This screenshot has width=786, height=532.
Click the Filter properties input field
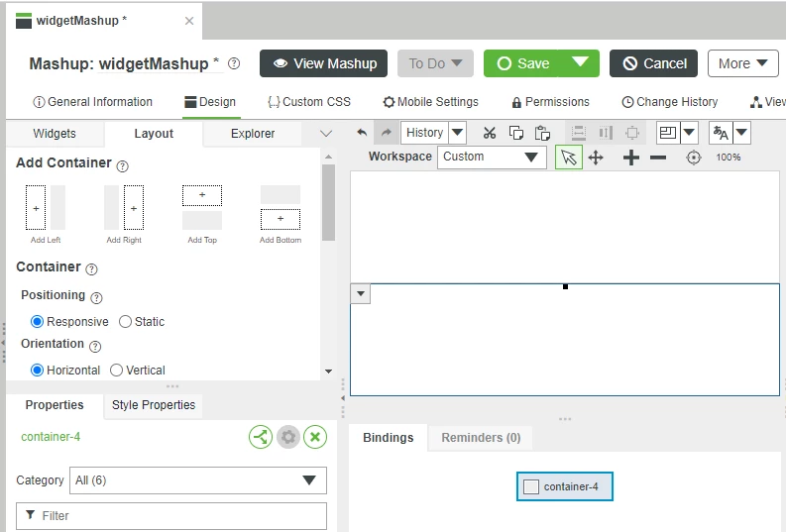(171, 516)
